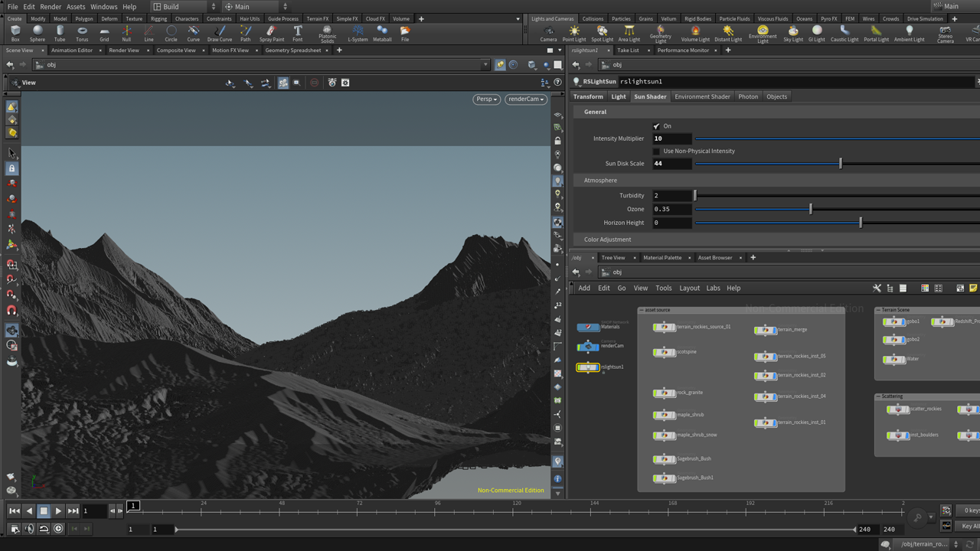
Task: Select the Sphere shelf tool
Action: click(38, 34)
